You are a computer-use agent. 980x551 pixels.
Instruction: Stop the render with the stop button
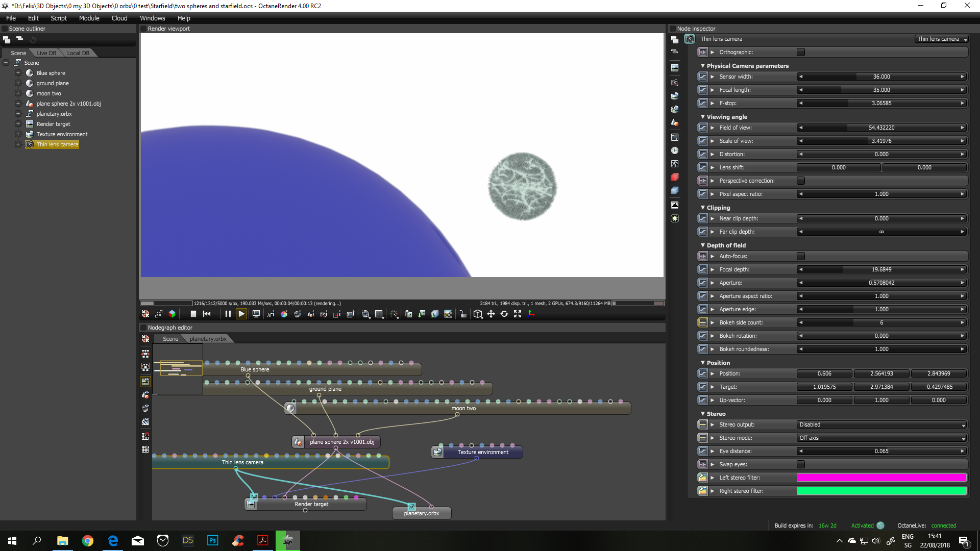click(193, 314)
